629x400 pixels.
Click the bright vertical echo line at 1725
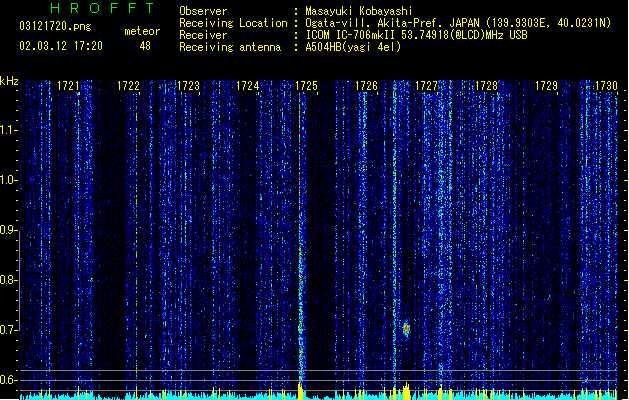300,237
